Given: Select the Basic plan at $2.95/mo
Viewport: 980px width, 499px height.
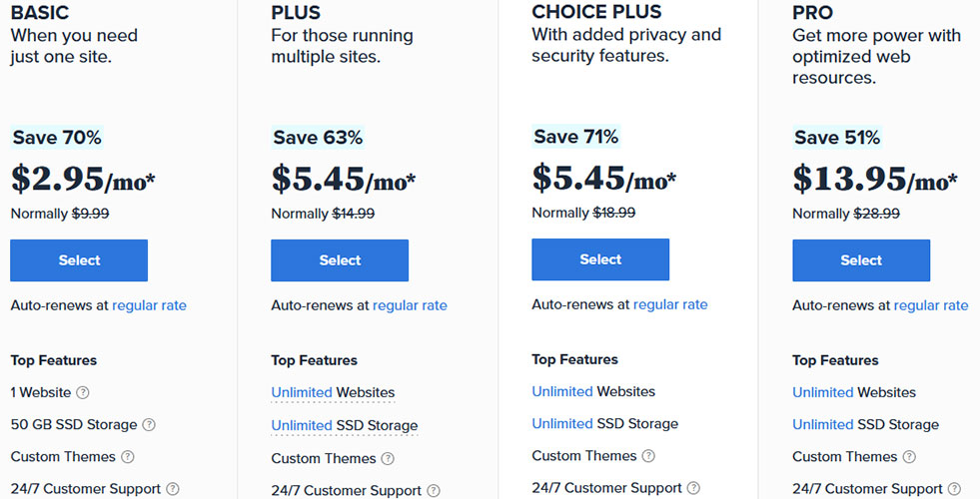Looking at the screenshot, I should click(x=79, y=260).
